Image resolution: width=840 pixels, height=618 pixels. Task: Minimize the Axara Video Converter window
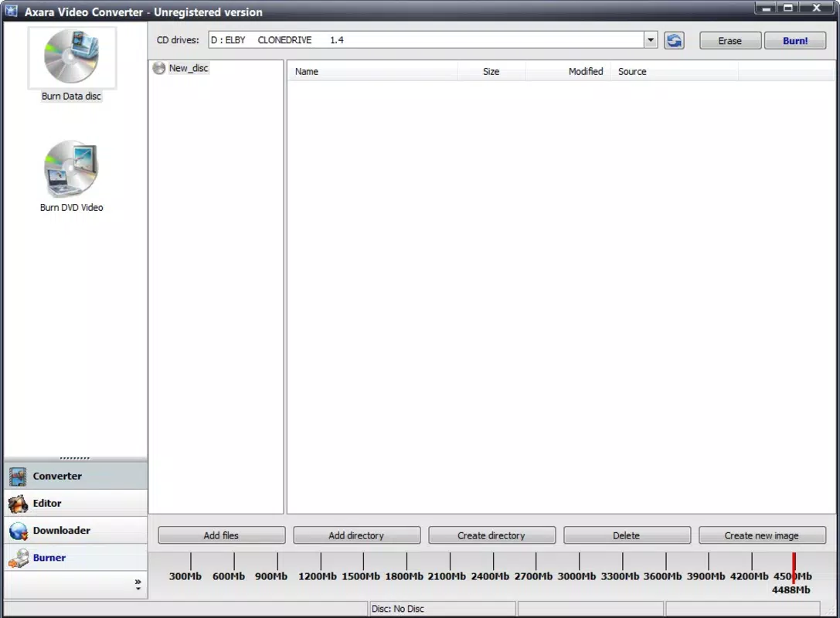pos(767,8)
